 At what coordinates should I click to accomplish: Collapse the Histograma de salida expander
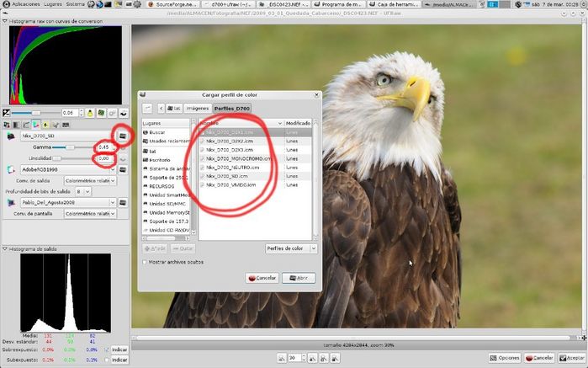coord(4,249)
